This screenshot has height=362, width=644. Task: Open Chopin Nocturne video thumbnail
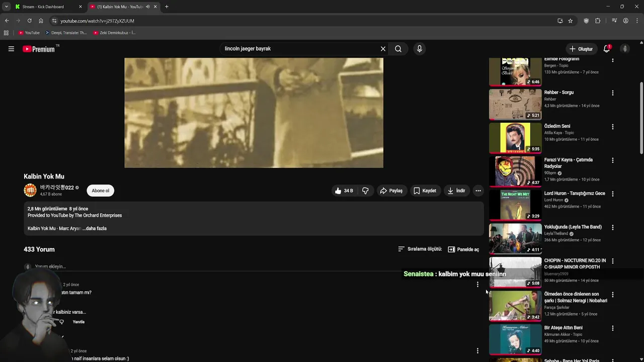[515, 273]
